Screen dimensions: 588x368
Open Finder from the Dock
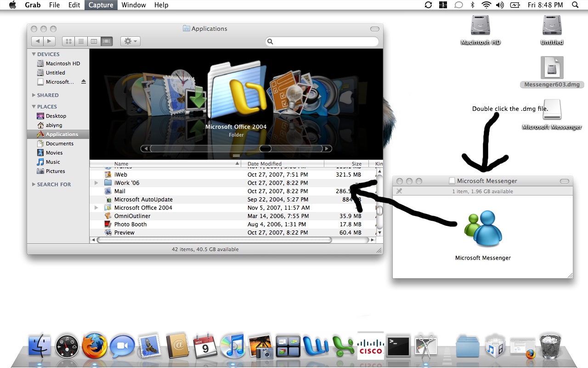pos(40,345)
